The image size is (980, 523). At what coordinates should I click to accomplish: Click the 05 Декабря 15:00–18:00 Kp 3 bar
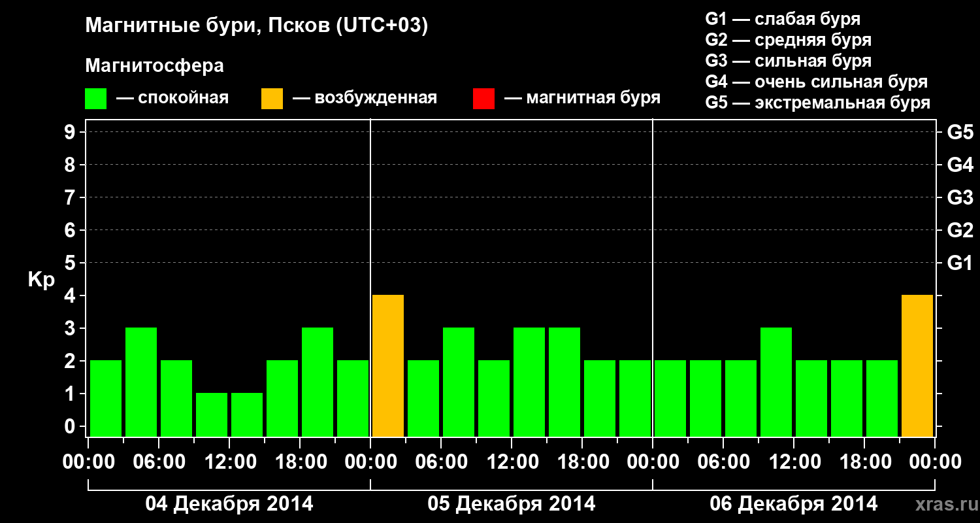click(x=564, y=382)
